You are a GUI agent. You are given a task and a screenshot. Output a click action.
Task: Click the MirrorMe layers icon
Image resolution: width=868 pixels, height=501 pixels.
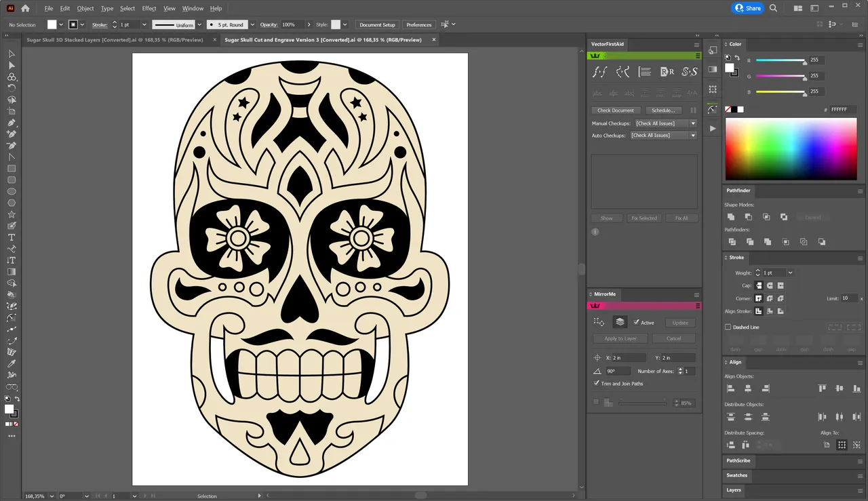coord(620,322)
